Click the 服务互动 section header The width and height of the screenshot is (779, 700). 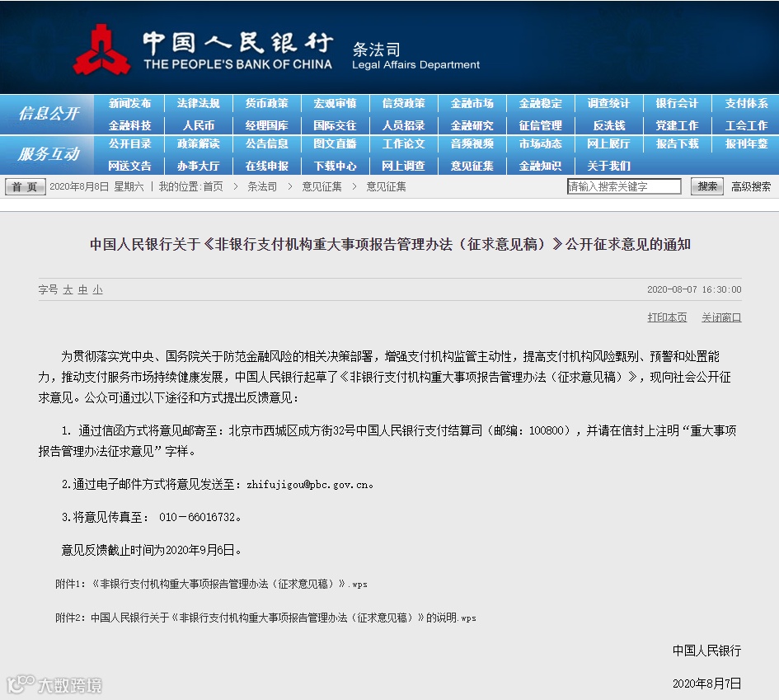coord(49,154)
